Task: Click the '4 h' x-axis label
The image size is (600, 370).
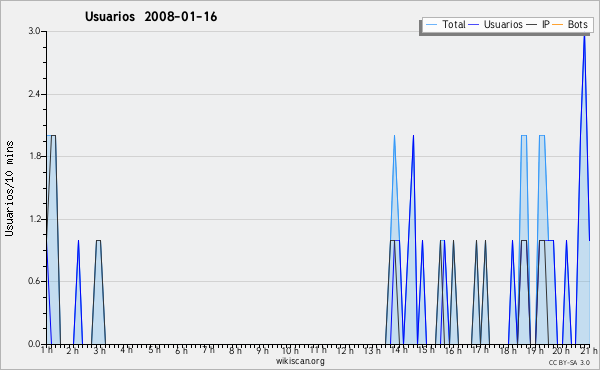Action: pyautogui.click(x=127, y=350)
